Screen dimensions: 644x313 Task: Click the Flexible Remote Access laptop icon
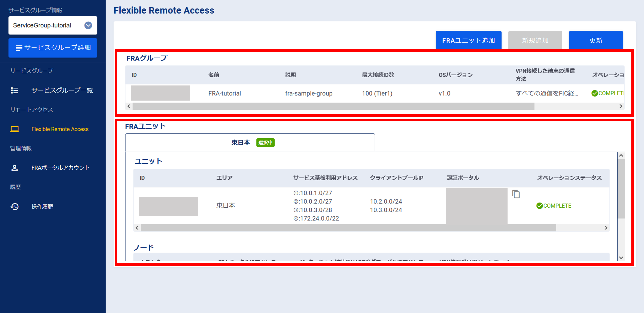click(x=15, y=129)
